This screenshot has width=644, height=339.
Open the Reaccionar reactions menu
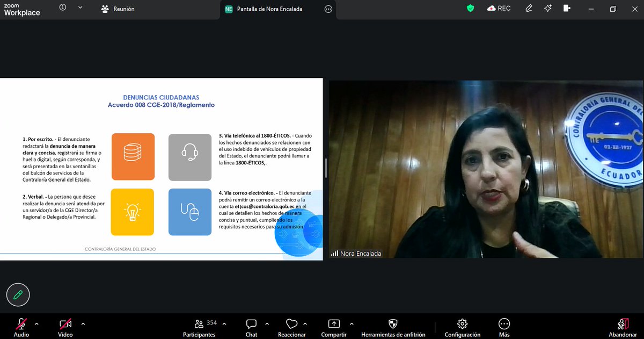(291, 327)
